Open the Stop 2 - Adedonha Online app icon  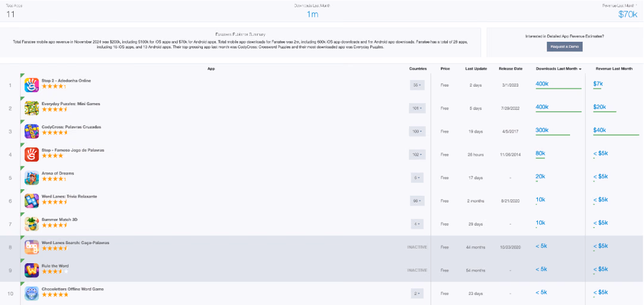pos(32,85)
